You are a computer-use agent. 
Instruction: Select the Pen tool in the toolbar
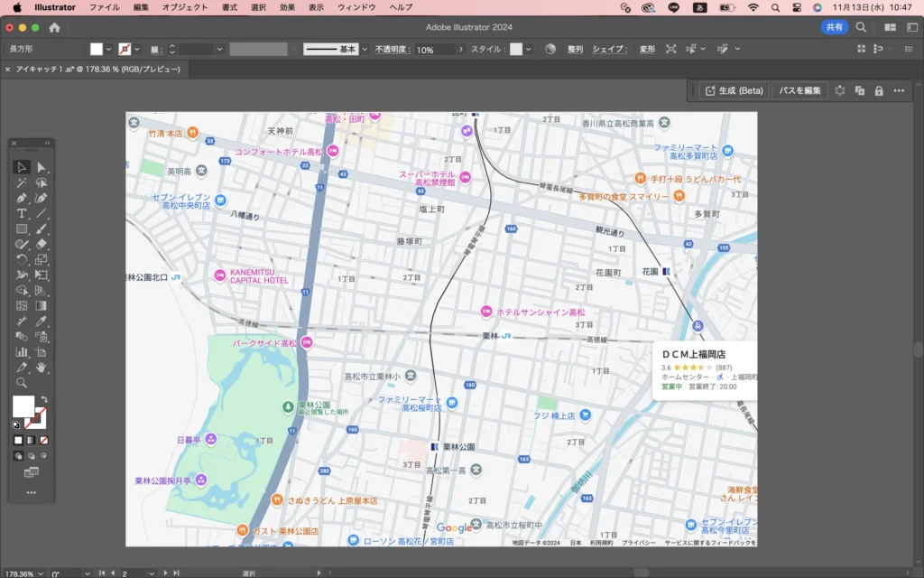point(22,198)
